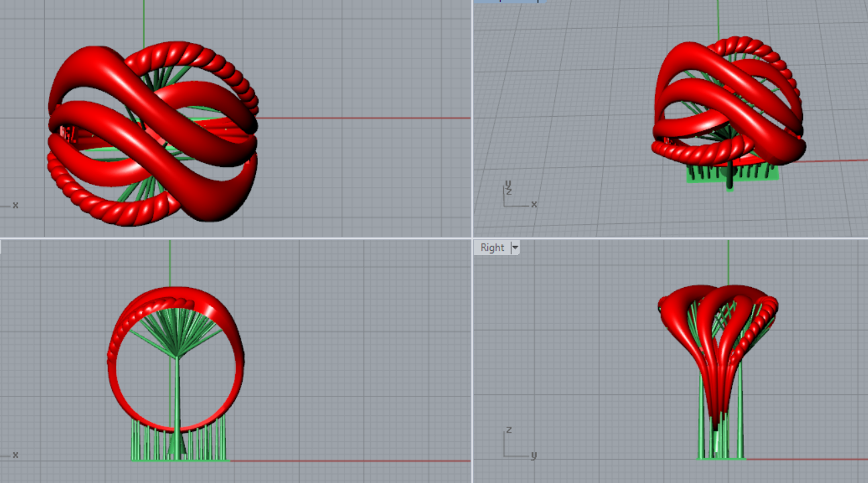Screen dimensions: 868x483
Task: Click the x axis marker in top-left viewport
Action: (15, 205)
